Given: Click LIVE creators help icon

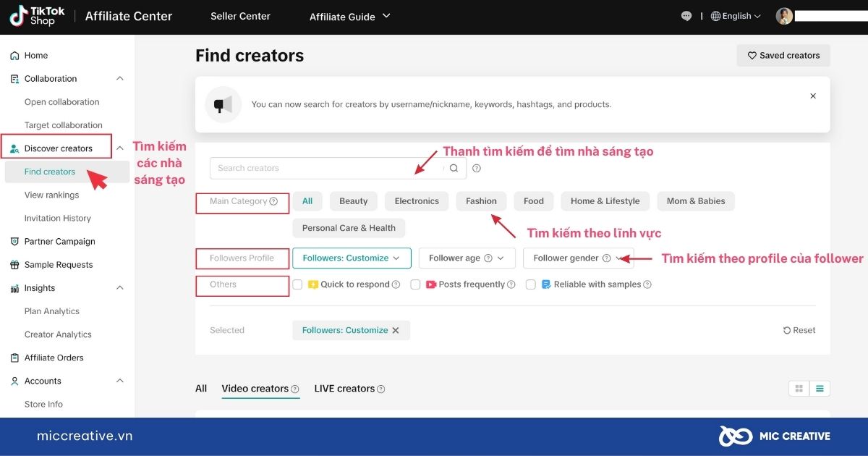Looking at the screenshot, I should [x=381, y=389].
